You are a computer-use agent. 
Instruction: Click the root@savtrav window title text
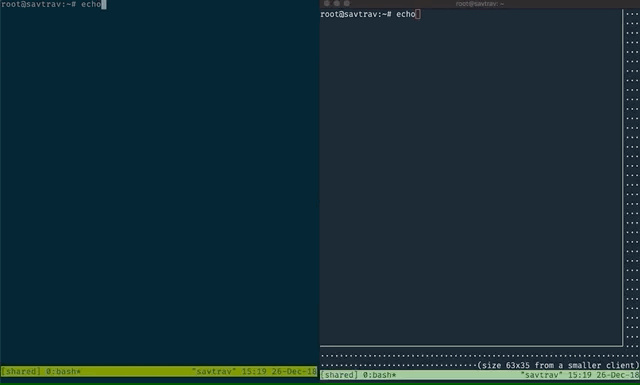(x=480, y=4)
